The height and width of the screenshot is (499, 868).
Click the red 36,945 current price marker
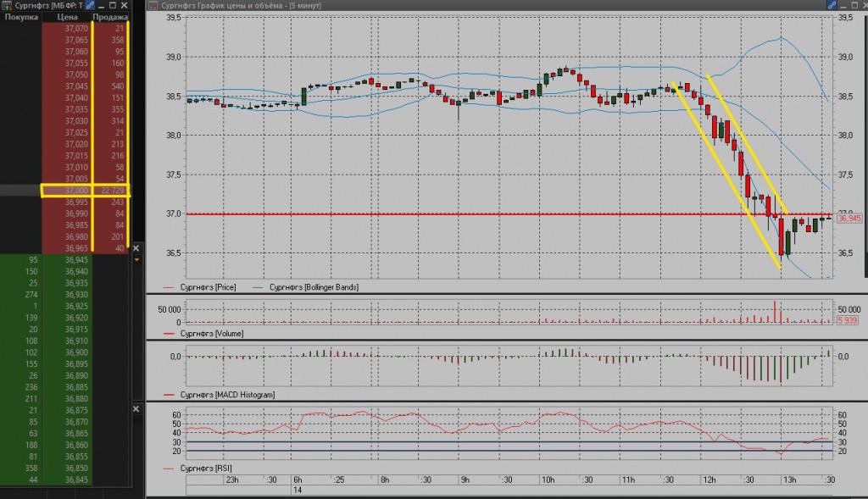(848, 219)
